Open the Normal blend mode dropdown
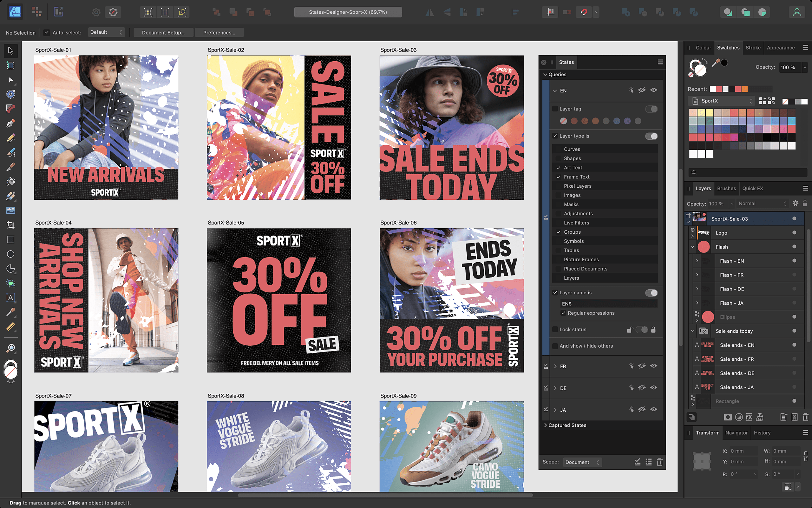The image size is (812, 508). [x=762, y=203]
